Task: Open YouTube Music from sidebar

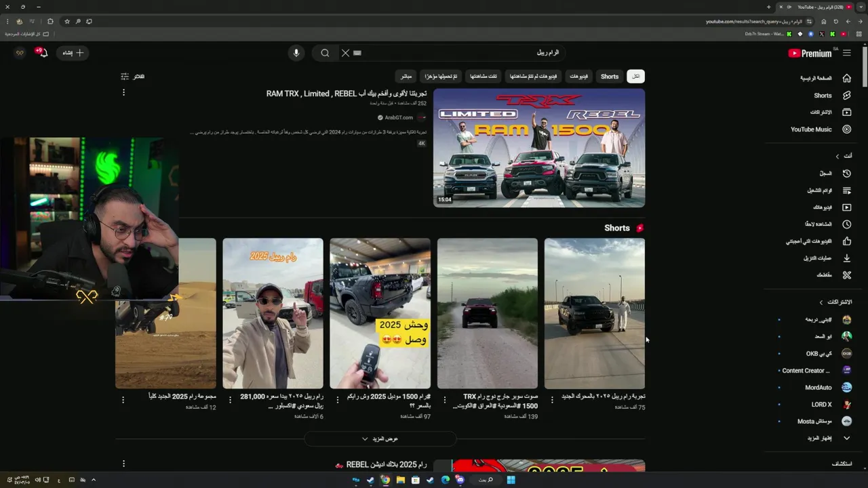Action: tap(821, 129)
